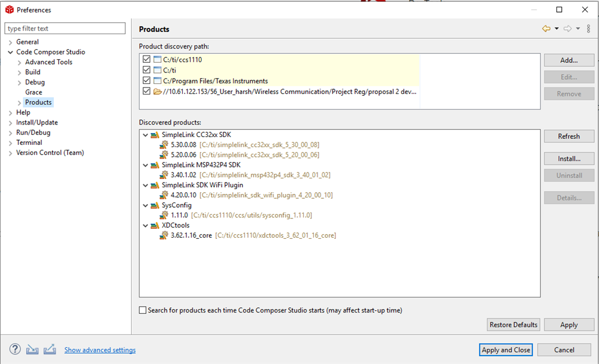
Task: Click the SimpleLink MSP432P4 SDK product icon
Action: coord(155,165)
